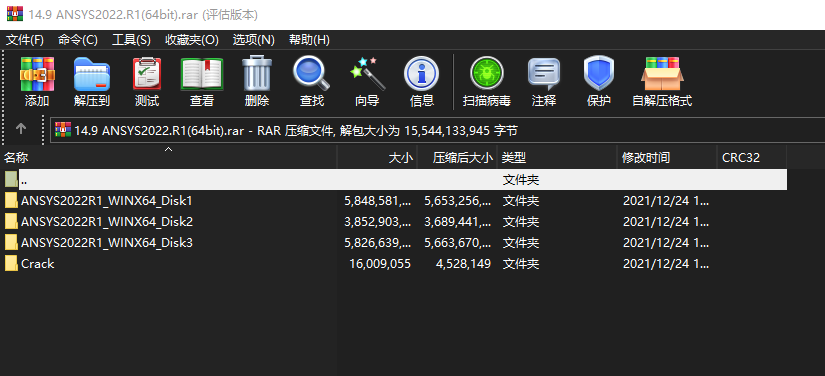Screen dimensions: 825x376
Task: Click the Disk1 folder icon
Action: (x=11, y=200)
